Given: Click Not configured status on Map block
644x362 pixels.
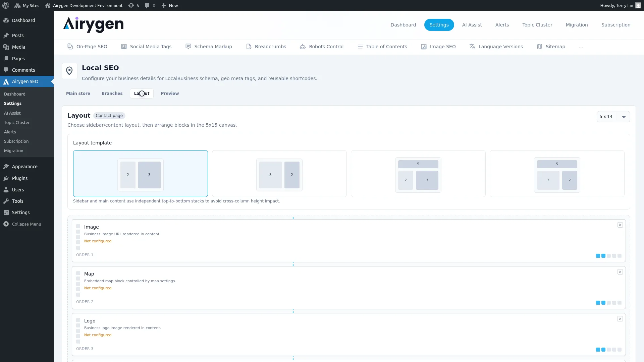Looking at the screenshot, I should 98,288.
